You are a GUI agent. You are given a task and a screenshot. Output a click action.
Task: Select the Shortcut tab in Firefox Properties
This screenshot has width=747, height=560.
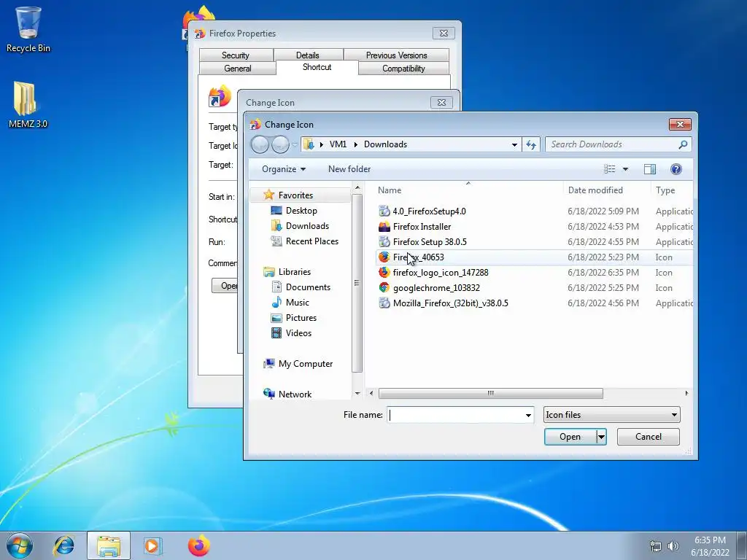pyautogui.click(x=317, y=67)
